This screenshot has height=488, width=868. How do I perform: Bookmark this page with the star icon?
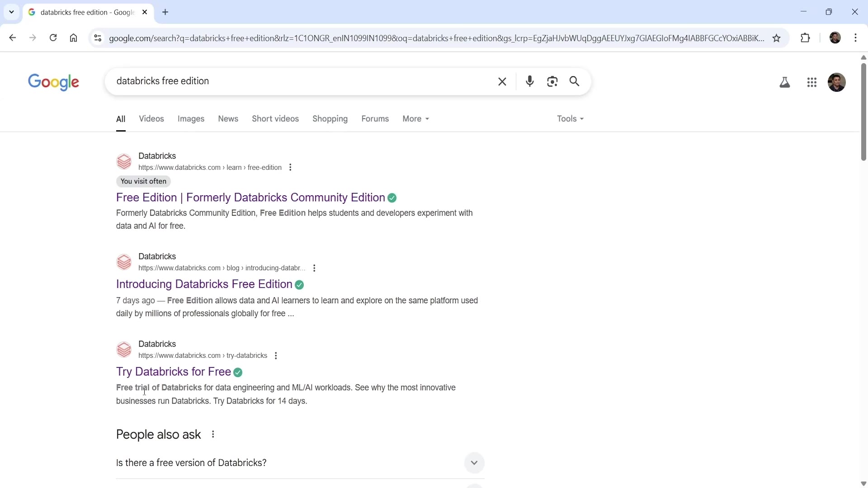click(777, 38)
